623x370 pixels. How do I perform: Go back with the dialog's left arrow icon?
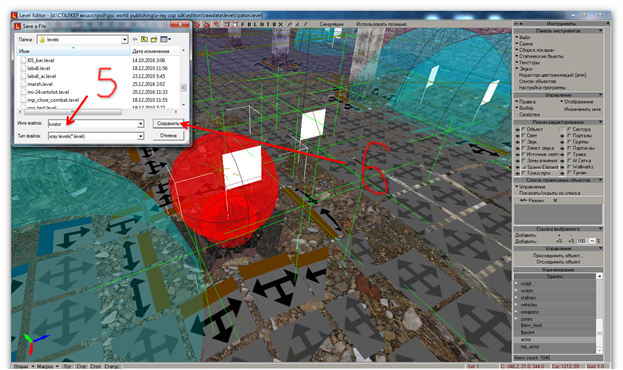pyautogui.click(x=135, y=39)
